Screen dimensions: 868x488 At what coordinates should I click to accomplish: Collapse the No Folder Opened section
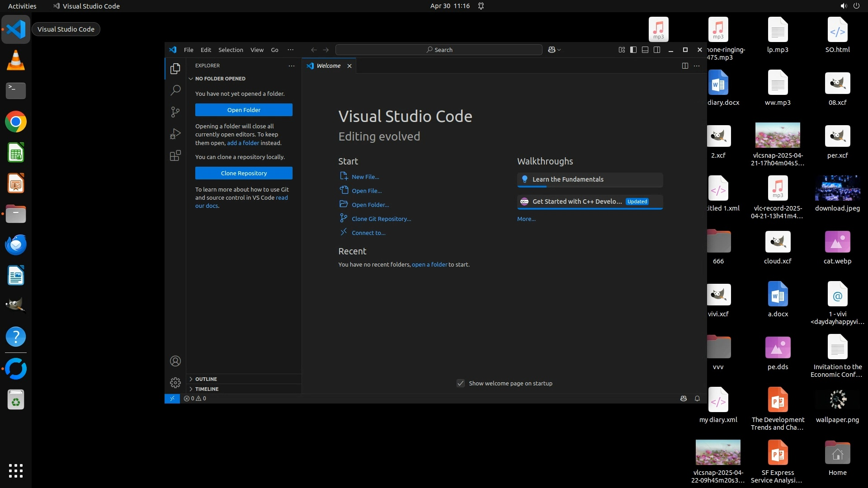pos(220,79)
